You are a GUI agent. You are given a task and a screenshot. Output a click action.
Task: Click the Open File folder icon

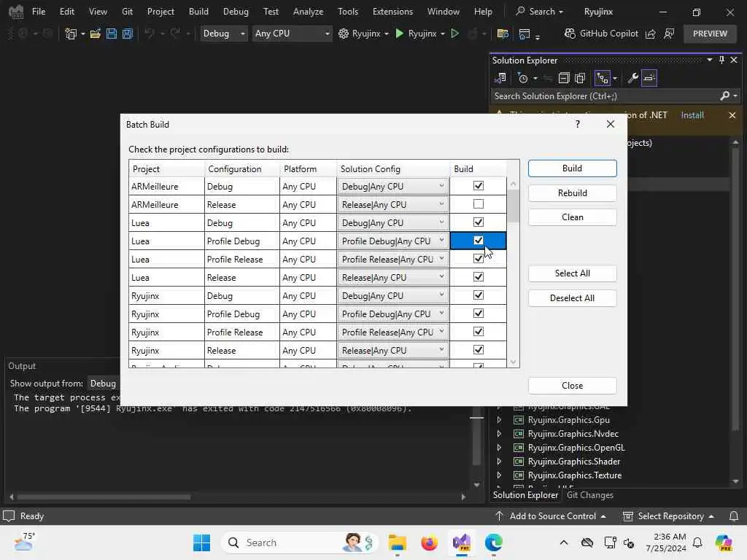(x=96, y=34)
